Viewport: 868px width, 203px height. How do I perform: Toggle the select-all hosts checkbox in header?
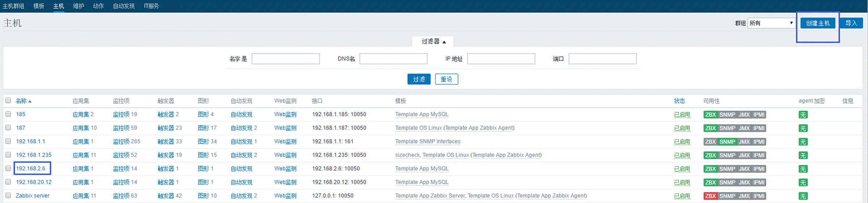click(x=8, y=101)
